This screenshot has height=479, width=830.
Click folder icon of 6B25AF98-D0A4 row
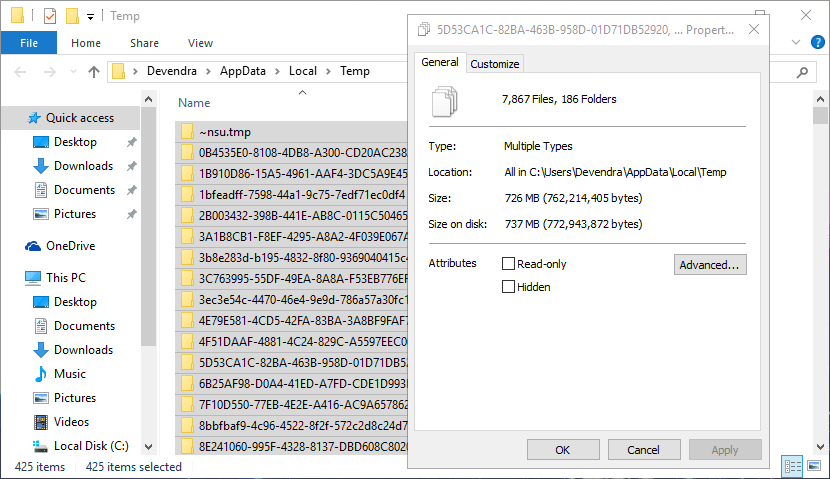pos(187,383)
